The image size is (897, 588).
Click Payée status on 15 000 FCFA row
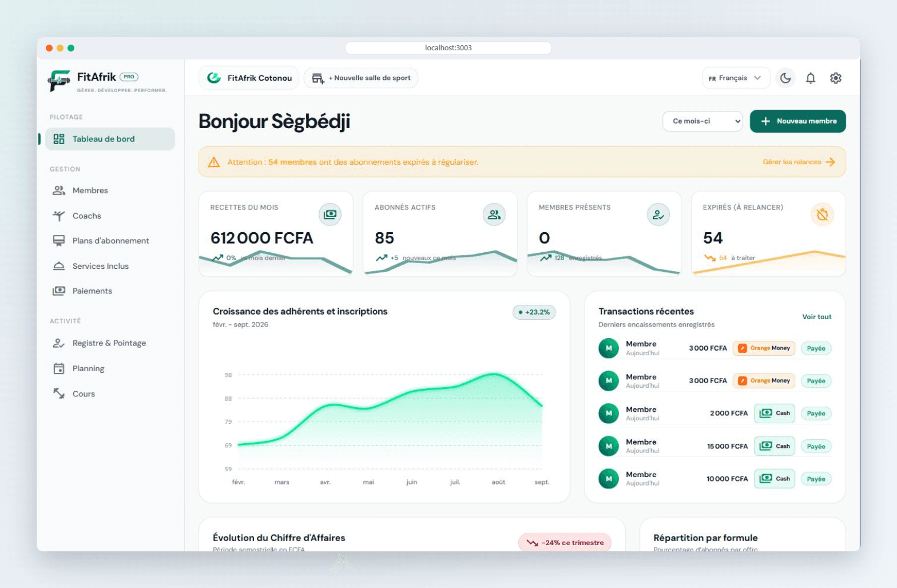pyautogui.click(x=816, y=447)
